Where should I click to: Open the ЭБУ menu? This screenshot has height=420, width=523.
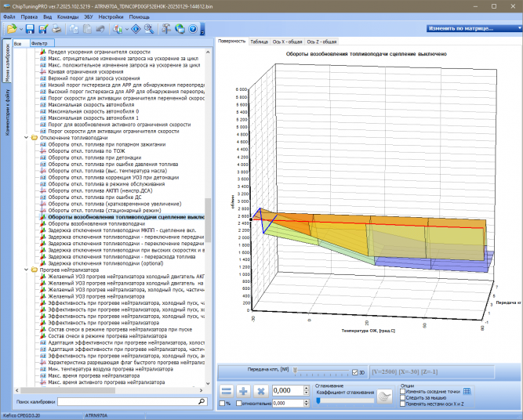click(89, 16)
